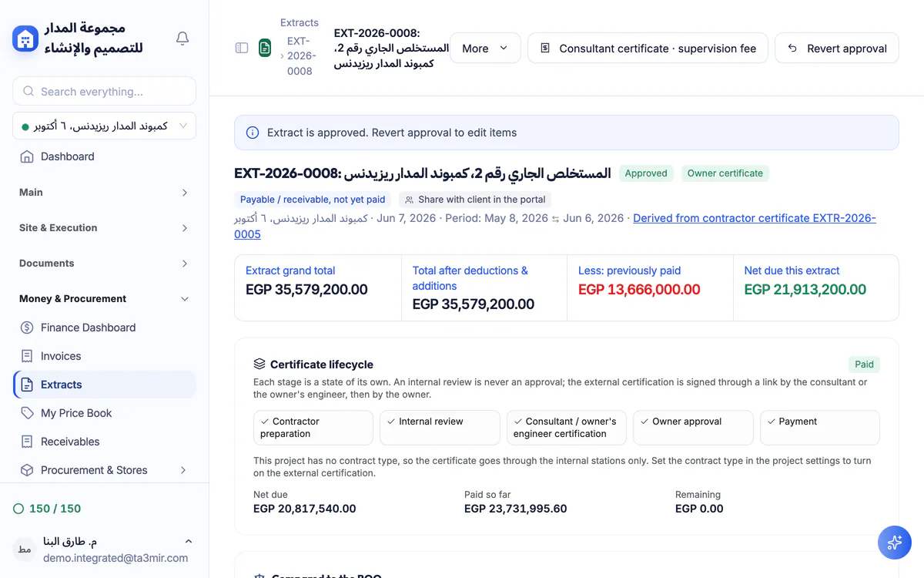Click Contractor preparation stage

(x=313, y=428)
